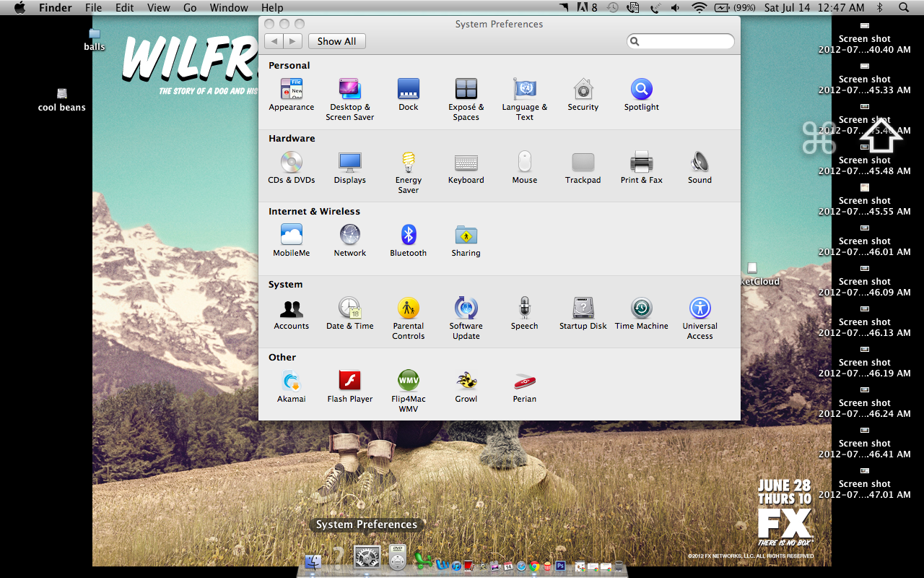The width and height of the screenshot is (924, 578).
Task: Open CDs & DVDs preferences
Action: (x=292, y=168)
